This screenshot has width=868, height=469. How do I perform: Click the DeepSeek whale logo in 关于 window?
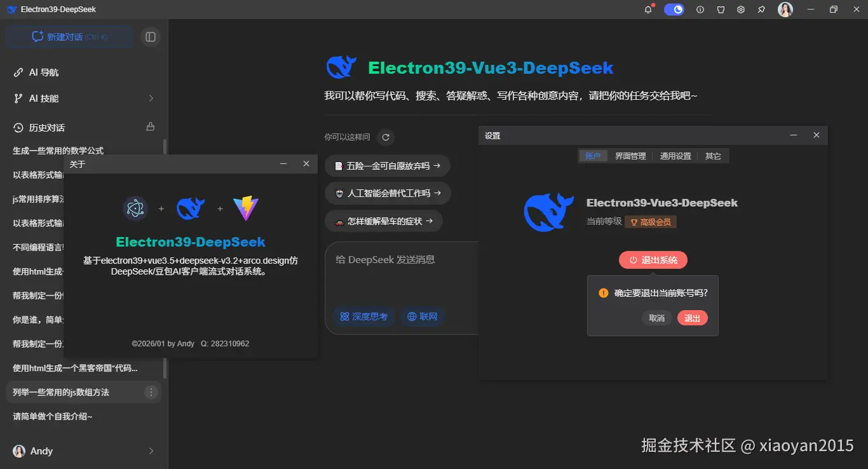191,208
